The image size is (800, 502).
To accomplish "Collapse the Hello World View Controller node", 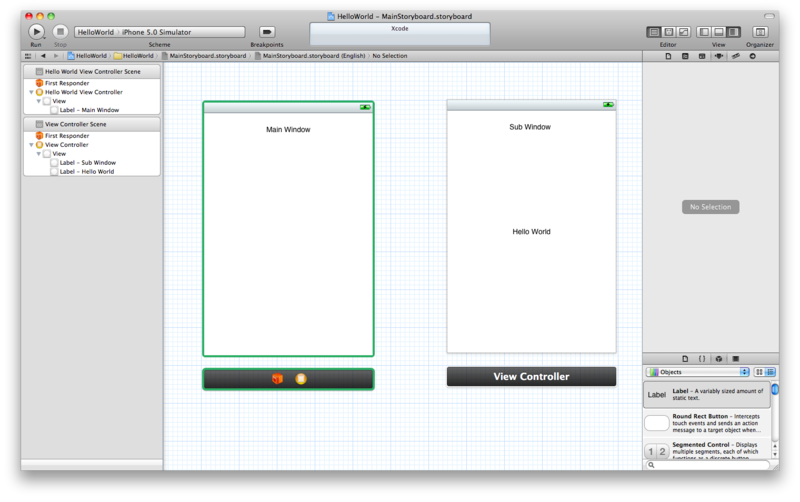I will coord(31,92).
